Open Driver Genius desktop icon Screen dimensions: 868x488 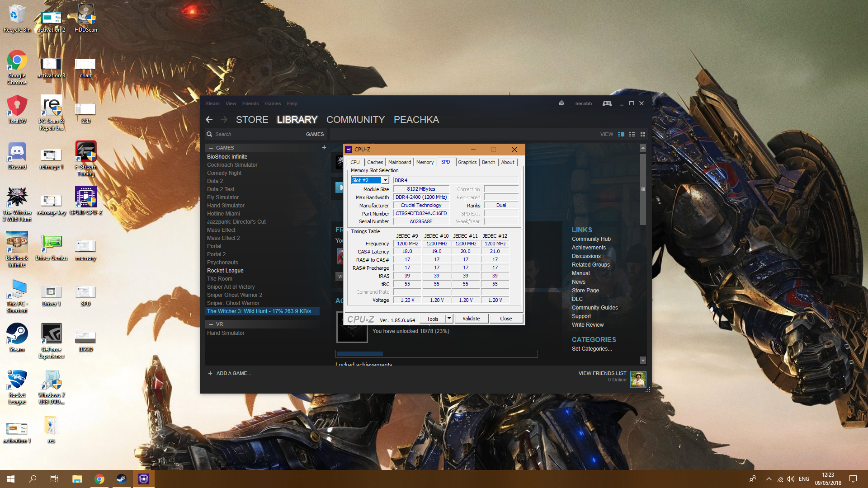coord(52,248)
